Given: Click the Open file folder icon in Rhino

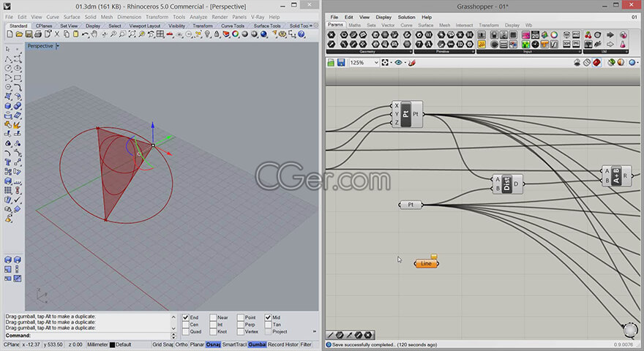Looking at the screenshot, I should click(x=19, y=34).
